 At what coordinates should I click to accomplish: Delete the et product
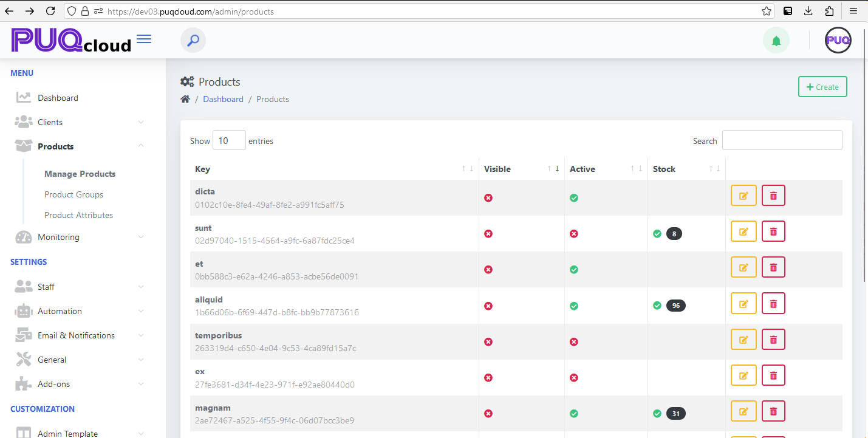tap(773, 267)
